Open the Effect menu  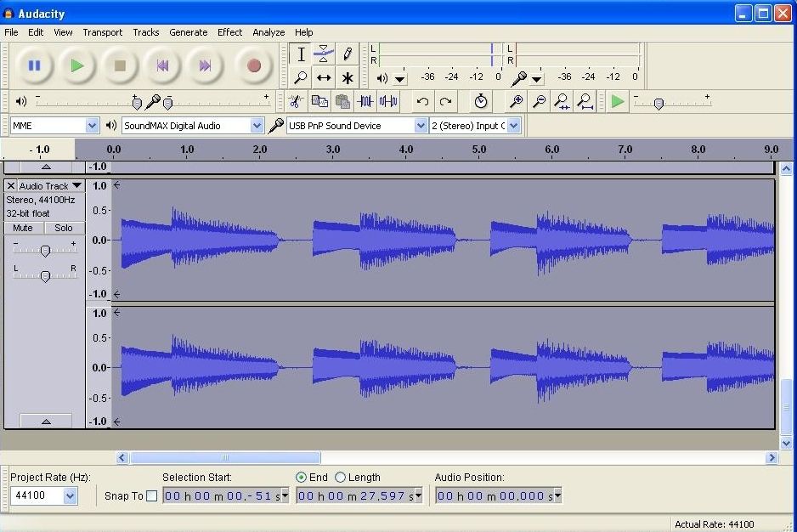tap(229, 32)
